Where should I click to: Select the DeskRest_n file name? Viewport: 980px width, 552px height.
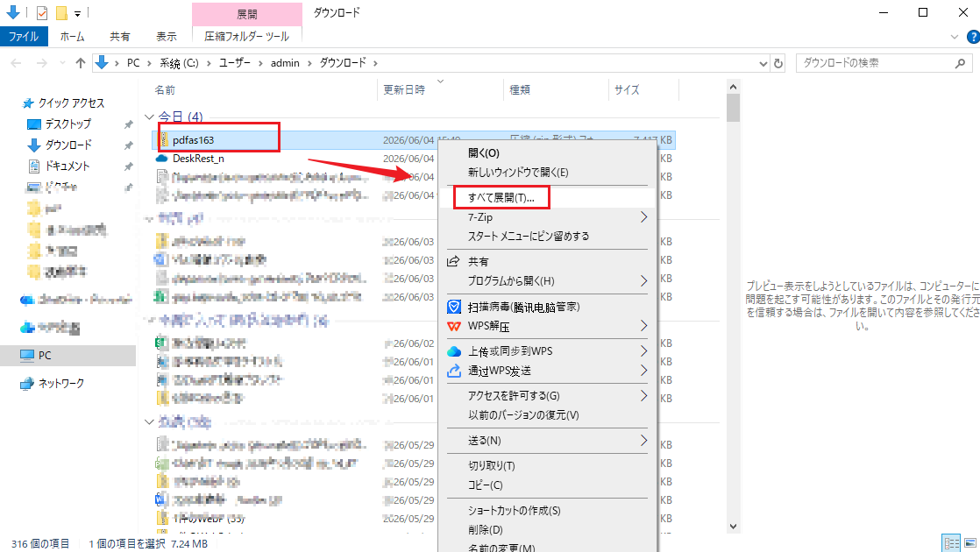(198, 159)
